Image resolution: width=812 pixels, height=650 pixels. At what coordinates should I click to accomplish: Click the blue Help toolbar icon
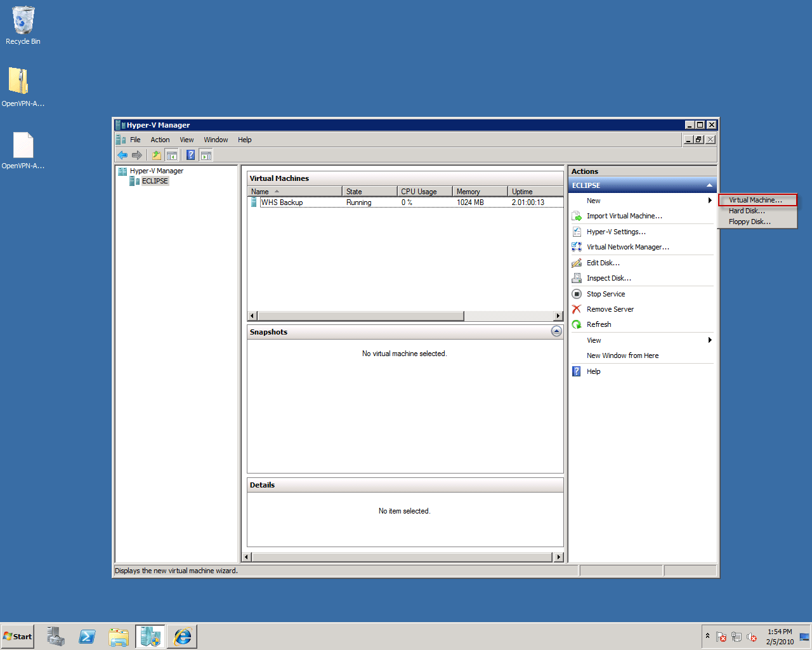tap(191, 155)
